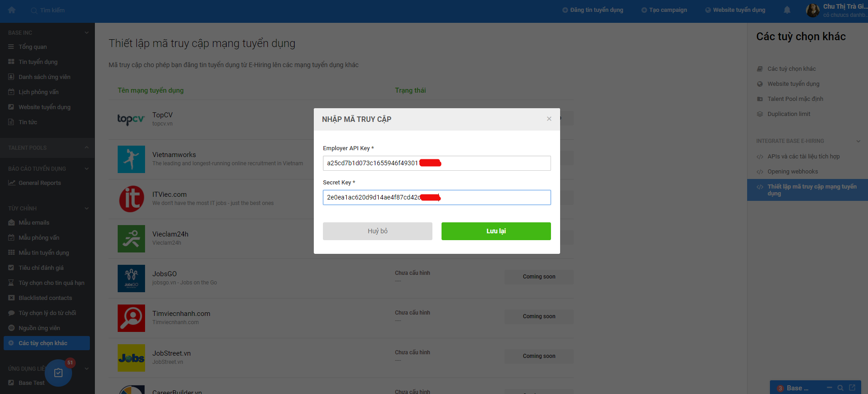Viewport: 868px width, 394px height.
Task: Open Mẫu phỏng vấn in sidebar
Action: pos(39,237)
